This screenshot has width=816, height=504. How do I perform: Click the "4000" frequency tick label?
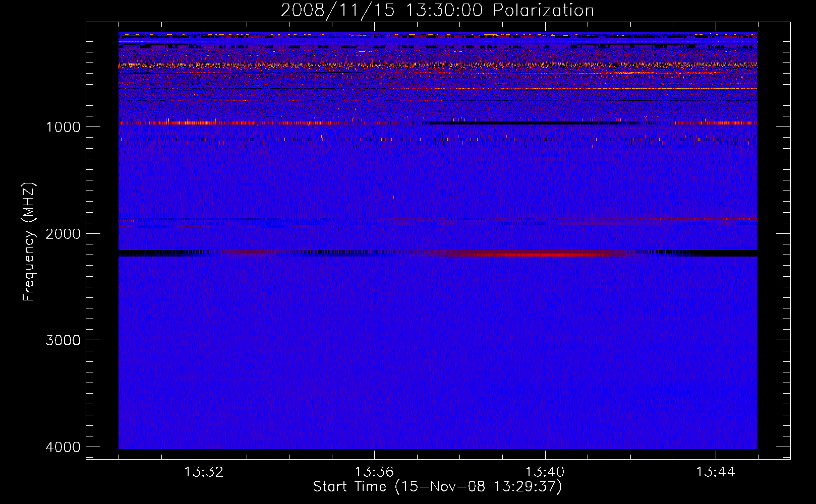pos(63,447)
